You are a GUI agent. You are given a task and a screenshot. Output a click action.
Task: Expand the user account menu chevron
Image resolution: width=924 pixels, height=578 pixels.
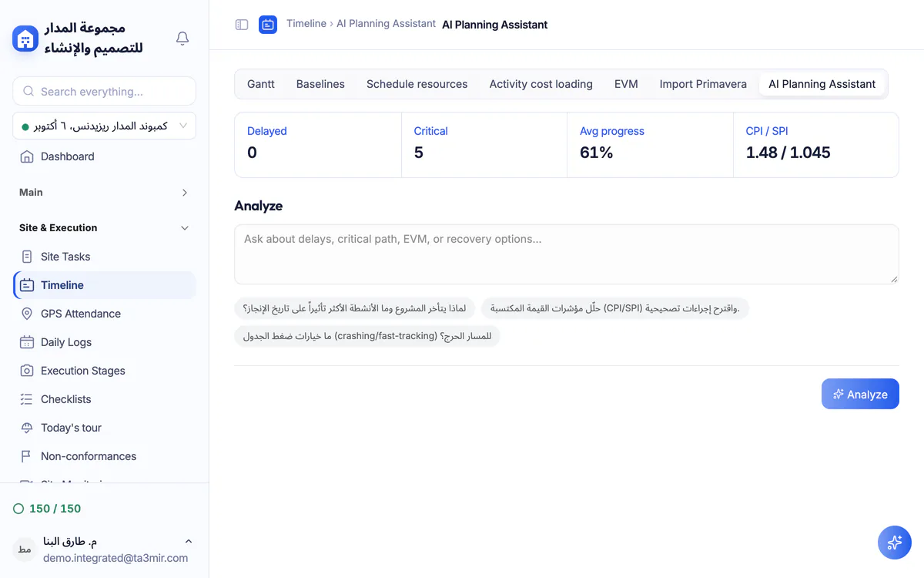click(x=189, y=542)
